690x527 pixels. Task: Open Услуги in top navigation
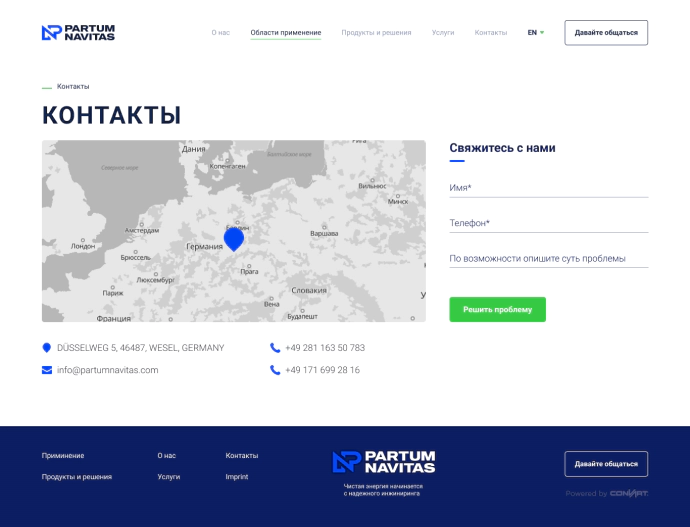[443, 33]
